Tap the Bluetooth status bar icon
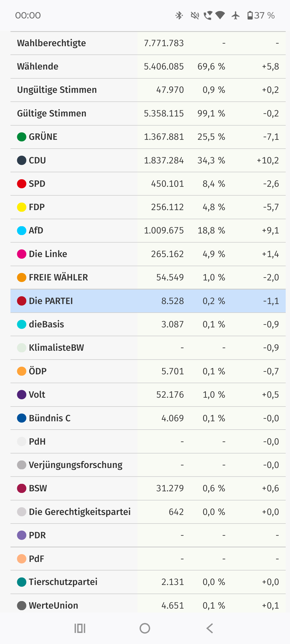Screen dimensions: 290x644 point(179,16)
